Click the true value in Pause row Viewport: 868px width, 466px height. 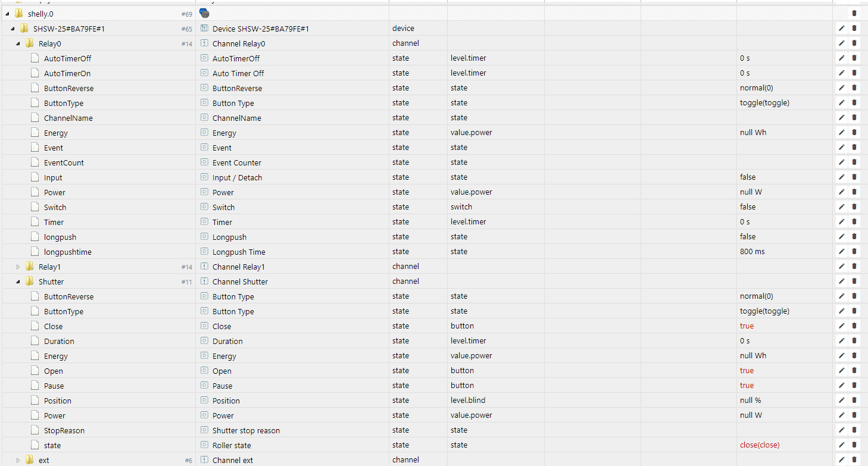[747, 385]
